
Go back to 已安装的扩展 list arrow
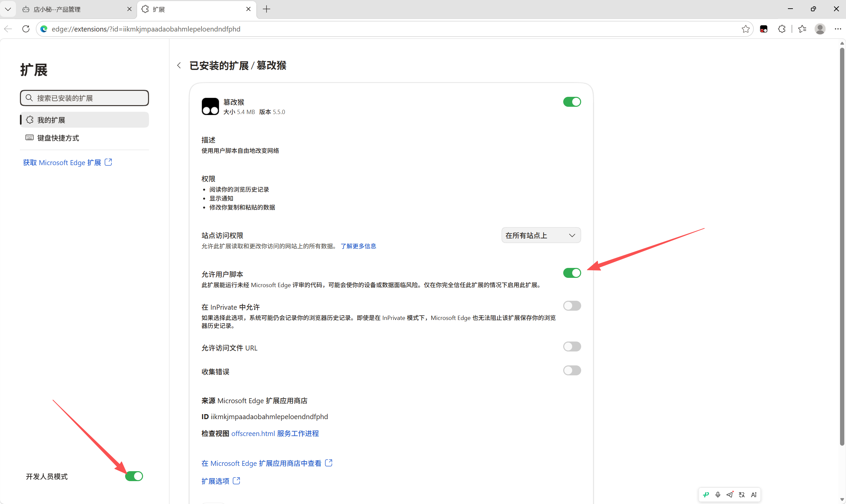[179, 65]
